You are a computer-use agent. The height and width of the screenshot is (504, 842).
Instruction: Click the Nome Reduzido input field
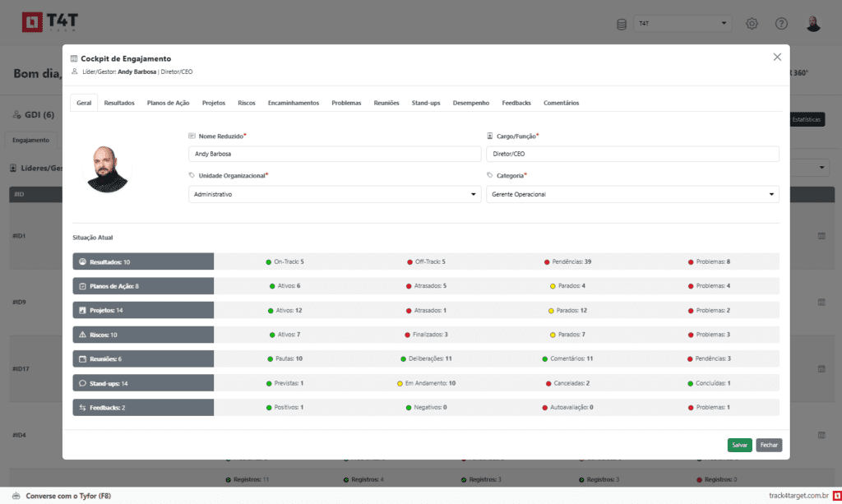335,154
